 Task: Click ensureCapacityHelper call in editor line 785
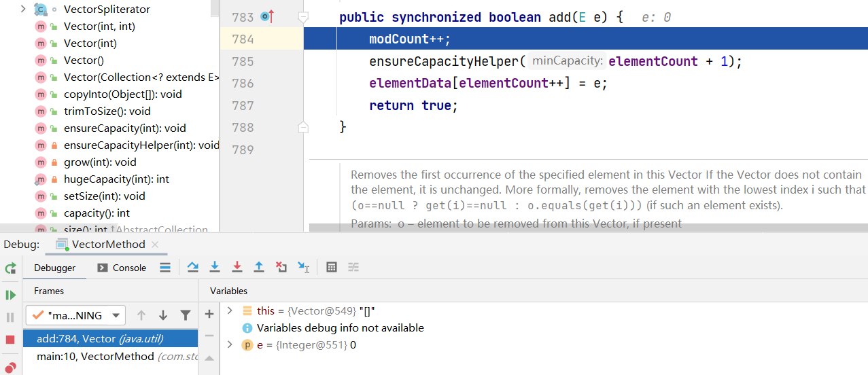[444, 61]
